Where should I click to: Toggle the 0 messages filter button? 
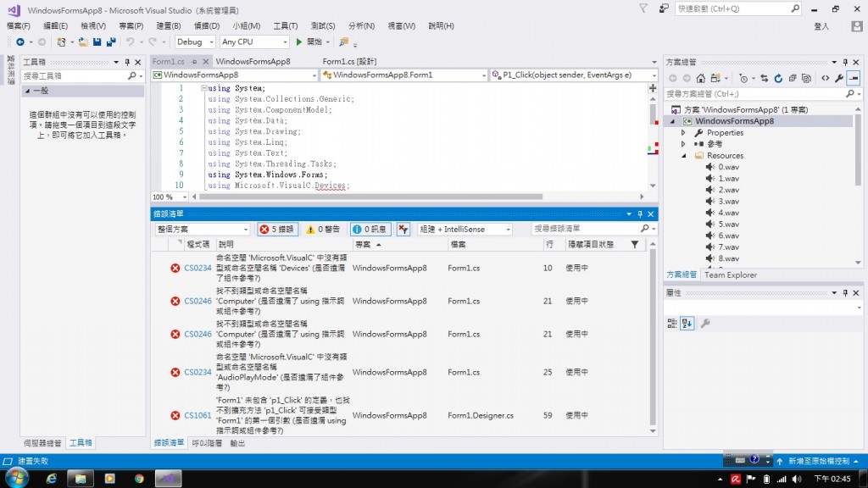tap(370, 229)
